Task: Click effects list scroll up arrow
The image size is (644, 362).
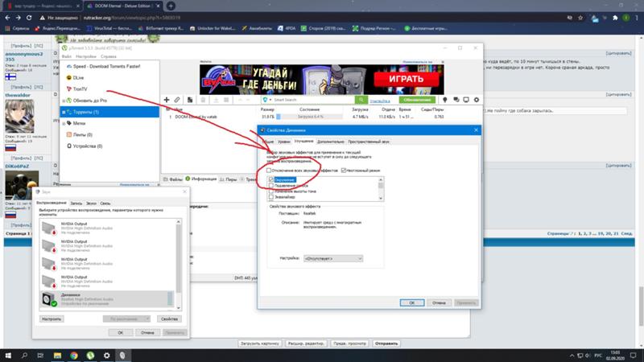Action: 381,179
